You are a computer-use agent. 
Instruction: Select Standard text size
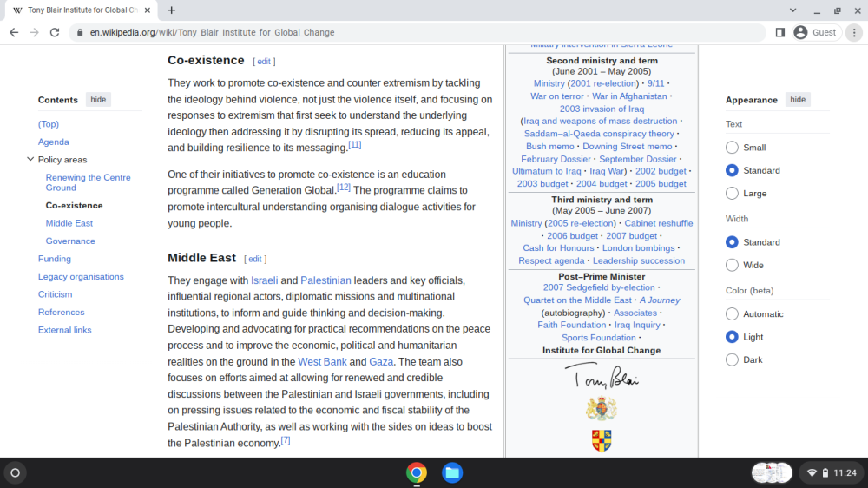pos(732,170)
